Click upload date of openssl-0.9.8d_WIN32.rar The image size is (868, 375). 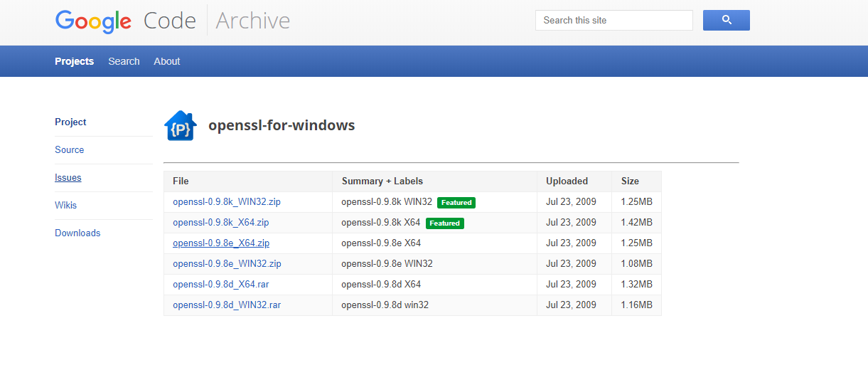(x=572, y=305)
